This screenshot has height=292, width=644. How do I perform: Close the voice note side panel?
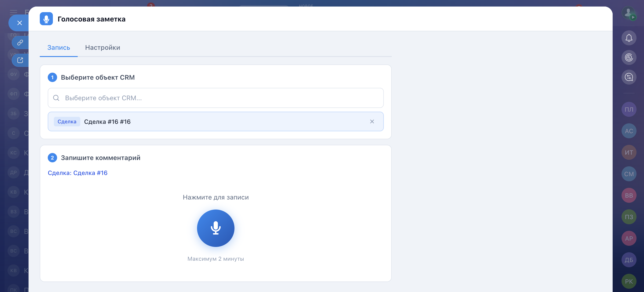click(x=19, y=23)
